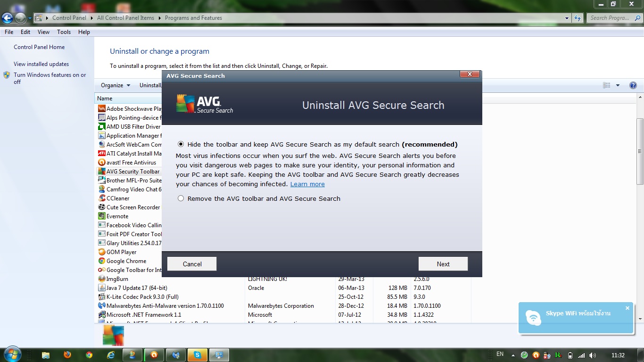The width and height of the screenshot is (644, 362).
Task: Switch to Skype in the taskbar
Action: point(197,355)
